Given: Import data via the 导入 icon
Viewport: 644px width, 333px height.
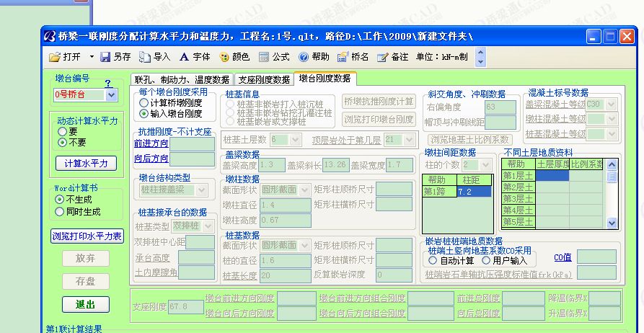Looking at the screenshot, I should pos(154,57).
